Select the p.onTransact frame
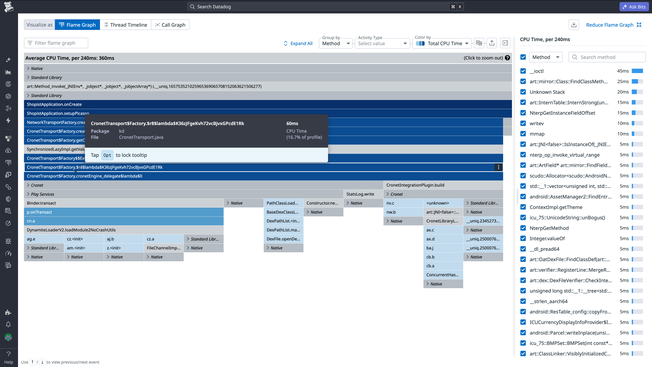The image size is (652, 367). 123,212
